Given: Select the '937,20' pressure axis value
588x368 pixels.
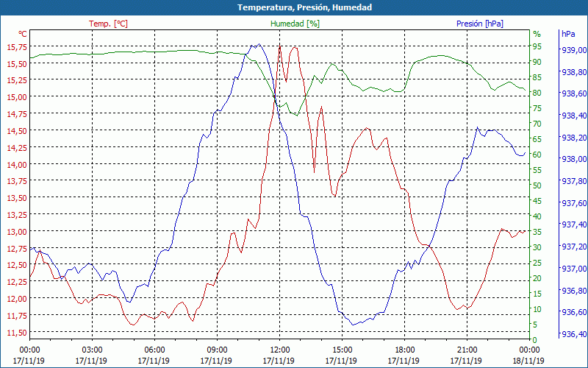Looking at the screenshot, I should pos(573,247).
